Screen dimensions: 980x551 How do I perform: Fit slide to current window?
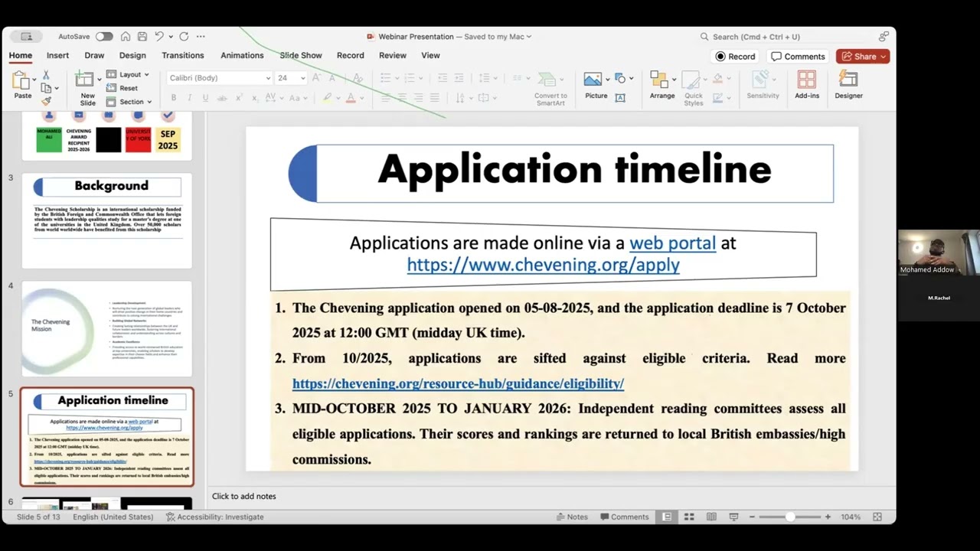877,517
